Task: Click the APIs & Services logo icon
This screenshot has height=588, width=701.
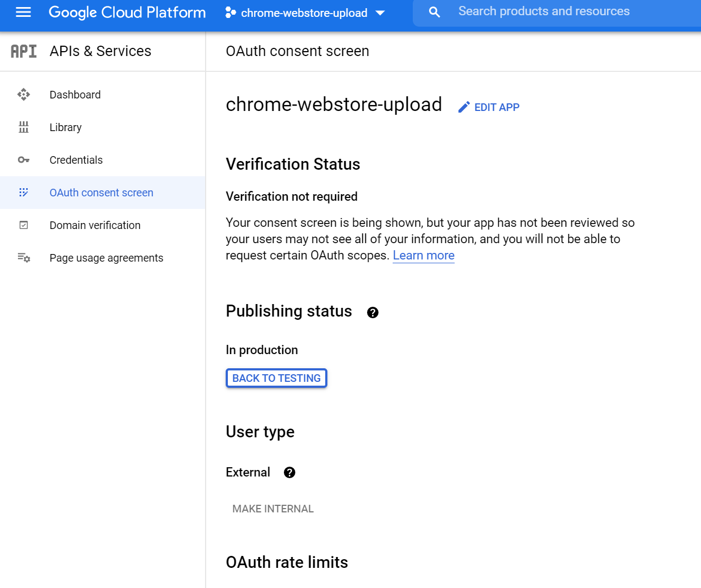Action: pyautogui.click(x=23, y=51)
